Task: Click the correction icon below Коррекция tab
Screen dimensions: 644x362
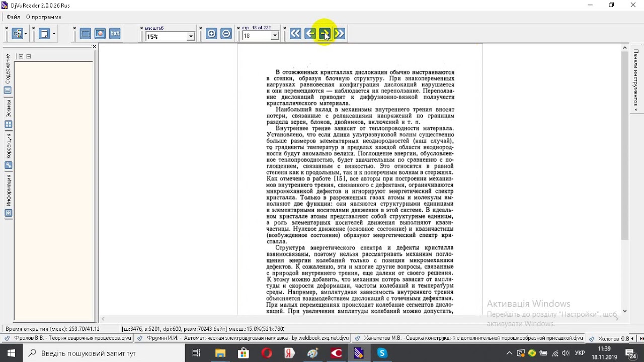Action: tap(8, 165)
